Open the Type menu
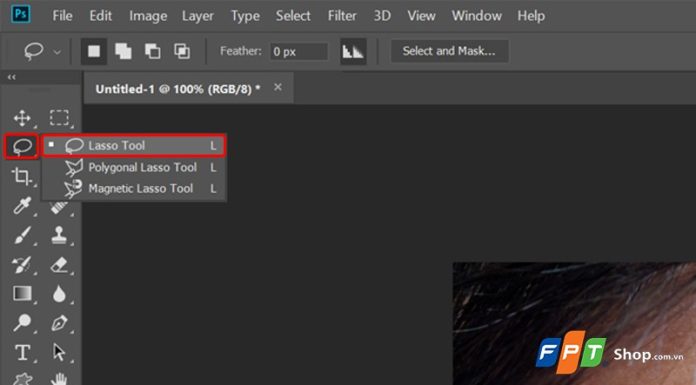 245,16
